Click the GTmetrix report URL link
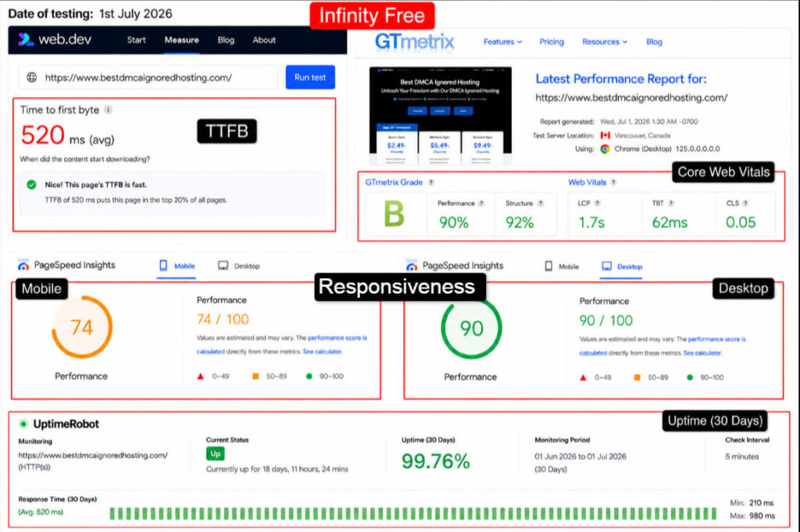 tap(631, 98)
